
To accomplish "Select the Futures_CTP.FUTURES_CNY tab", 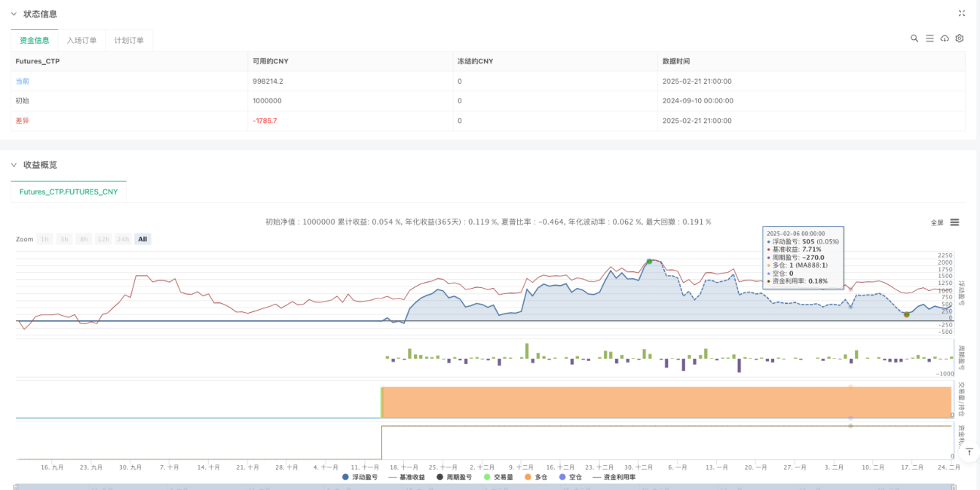I will point(69,191).
